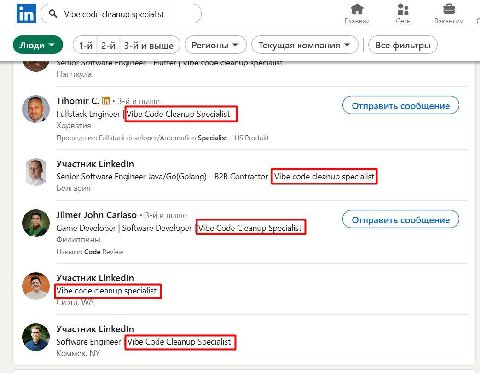Screen dimensions: 480x373
Task: Focus the search field with Vibe code query
Action: click(x=121, y=14)
